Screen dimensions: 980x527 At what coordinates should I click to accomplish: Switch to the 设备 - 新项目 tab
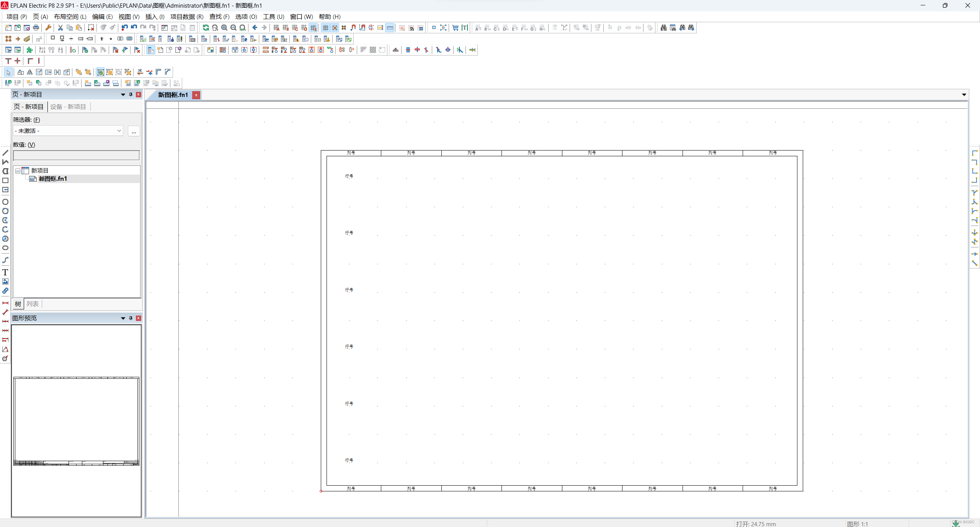[x=68, y=106]
